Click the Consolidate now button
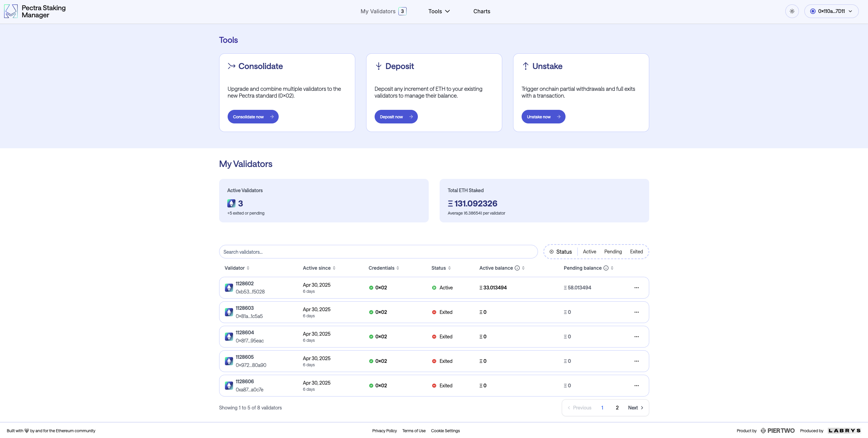Viewport: 868px width, 438px height. tap(253, 116)
